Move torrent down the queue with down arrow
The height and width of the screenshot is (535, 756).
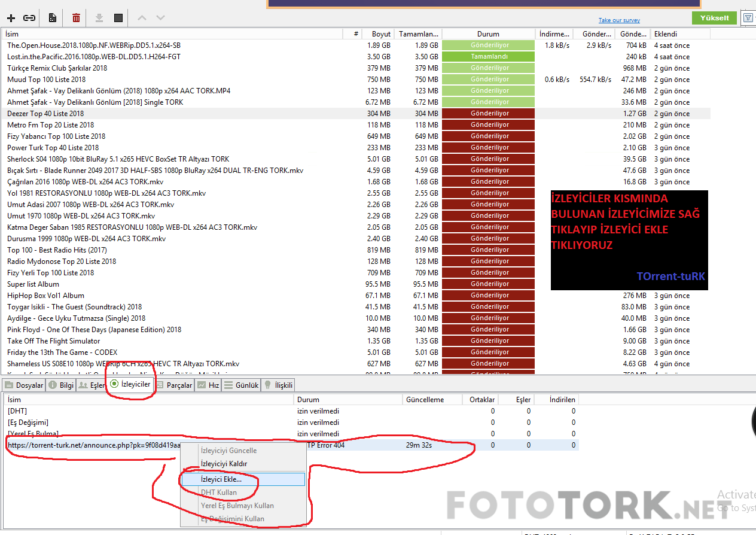(x=160, y=18)
